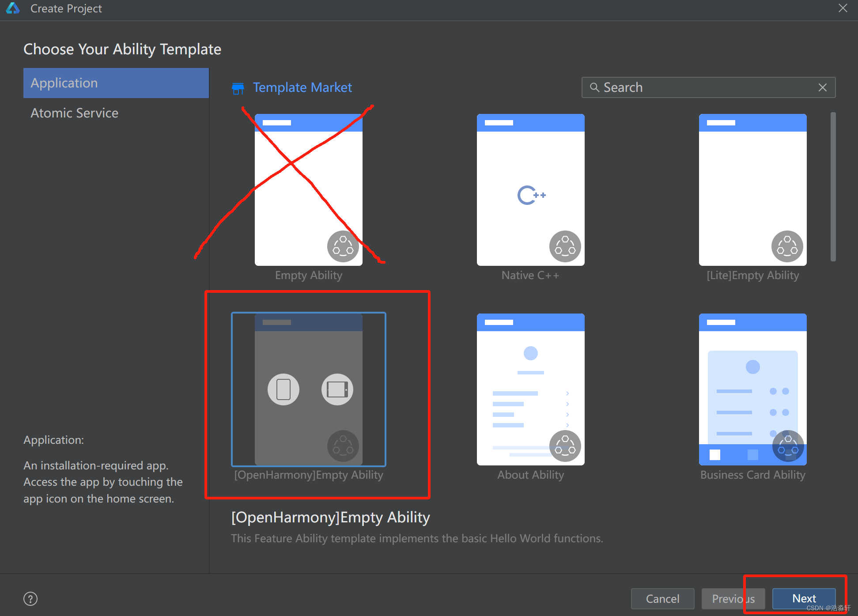Screen dimensions: 858x616
Task: Click HarmonyOS badge on Native C++ card
Action: tap(565, 246)
